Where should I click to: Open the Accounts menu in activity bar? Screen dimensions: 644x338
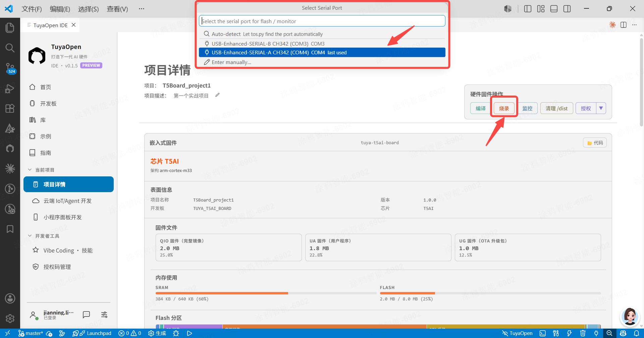click(10, 298)
